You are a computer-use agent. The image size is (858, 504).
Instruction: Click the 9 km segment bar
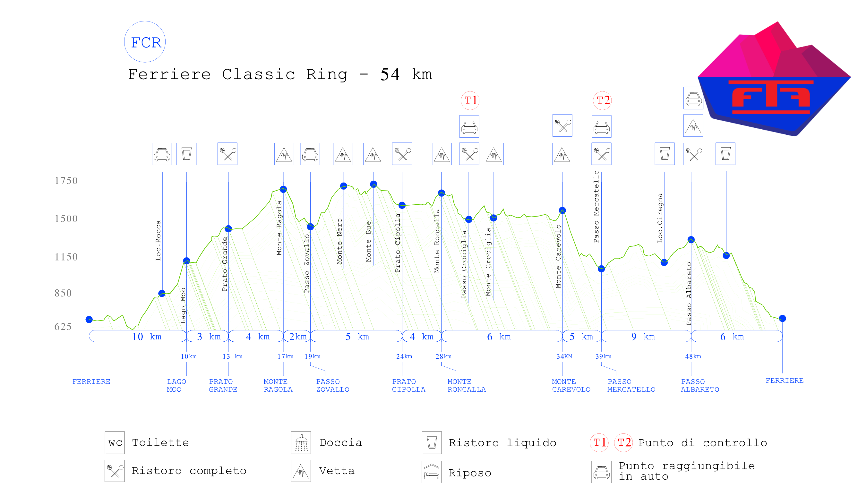point(646,336)
